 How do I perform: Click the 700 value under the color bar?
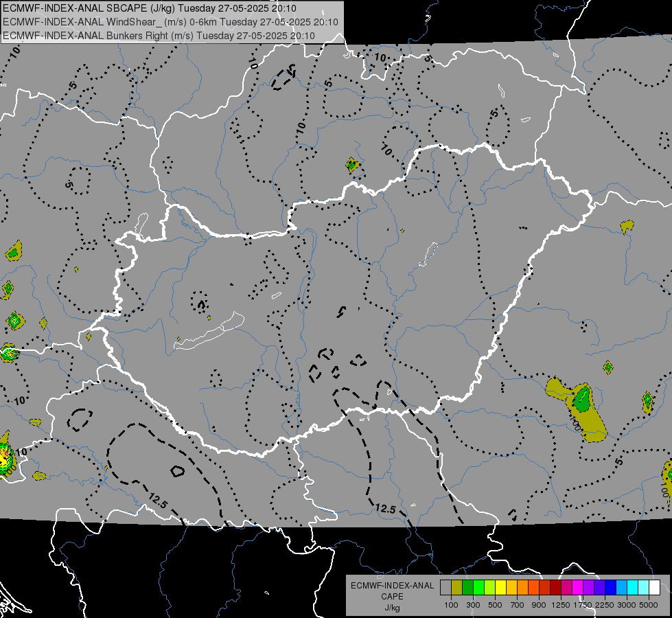[518, 605]
